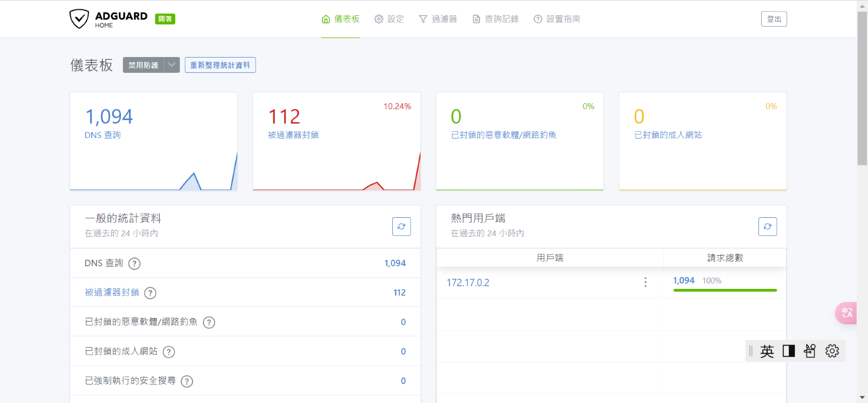
Task: Click the 1,094 value in DNS 查詢 row
Action: [395, 263]
